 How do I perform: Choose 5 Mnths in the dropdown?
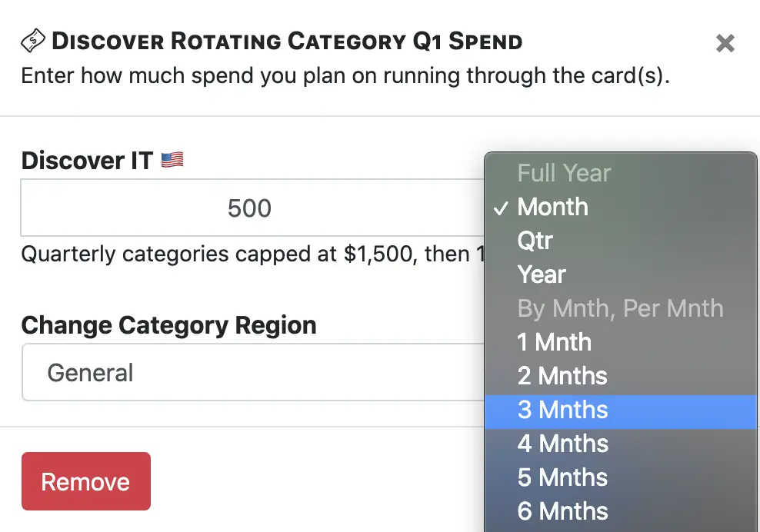tap(621, 477)
